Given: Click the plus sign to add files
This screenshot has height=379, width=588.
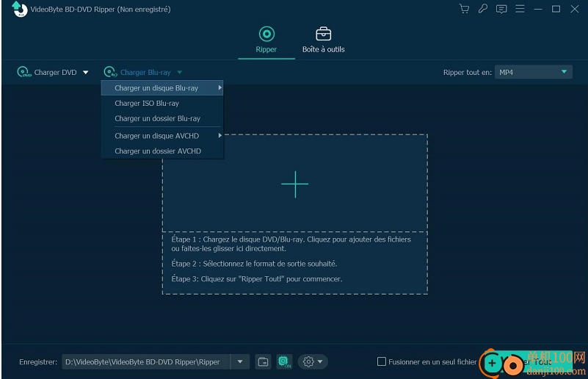Looking at the screenshot, I should pyautogui.click(x=295, y=184).
